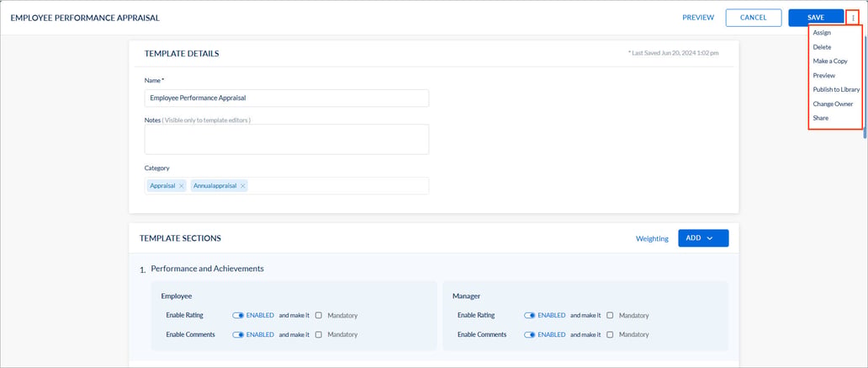The image size is (868, 368).
Task: Click into the Notes text area
Action: (x=286, y=139)
